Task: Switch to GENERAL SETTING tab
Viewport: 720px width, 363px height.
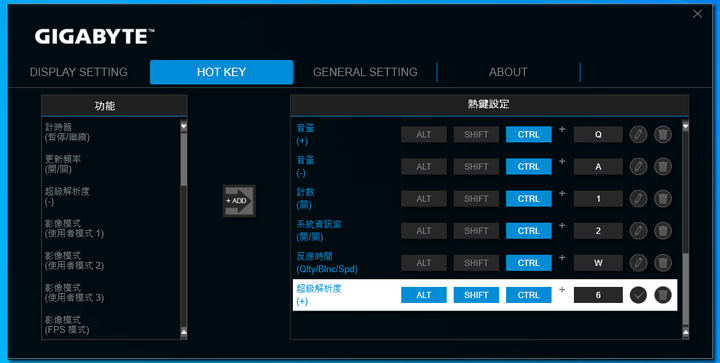Action: tap(365, 72)
